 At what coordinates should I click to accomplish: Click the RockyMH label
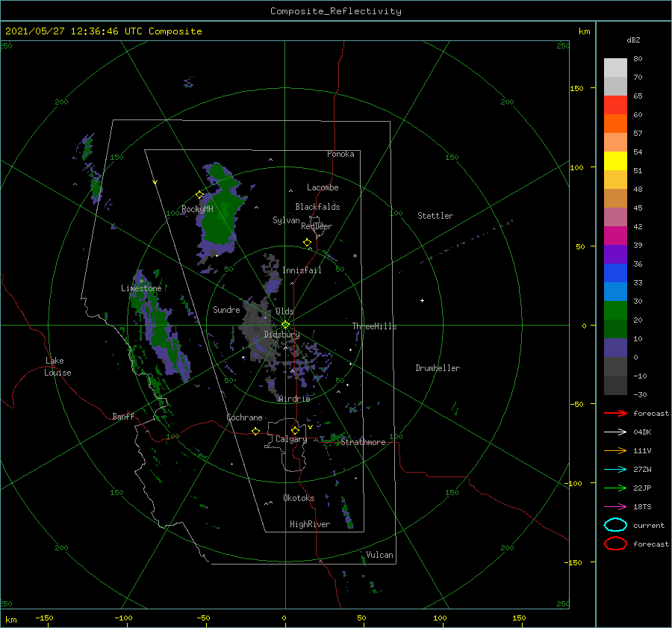(197, 209)
